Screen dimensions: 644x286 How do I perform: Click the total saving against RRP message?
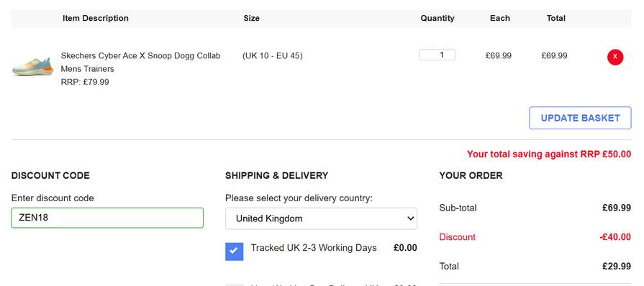click(x=549, y=154)
